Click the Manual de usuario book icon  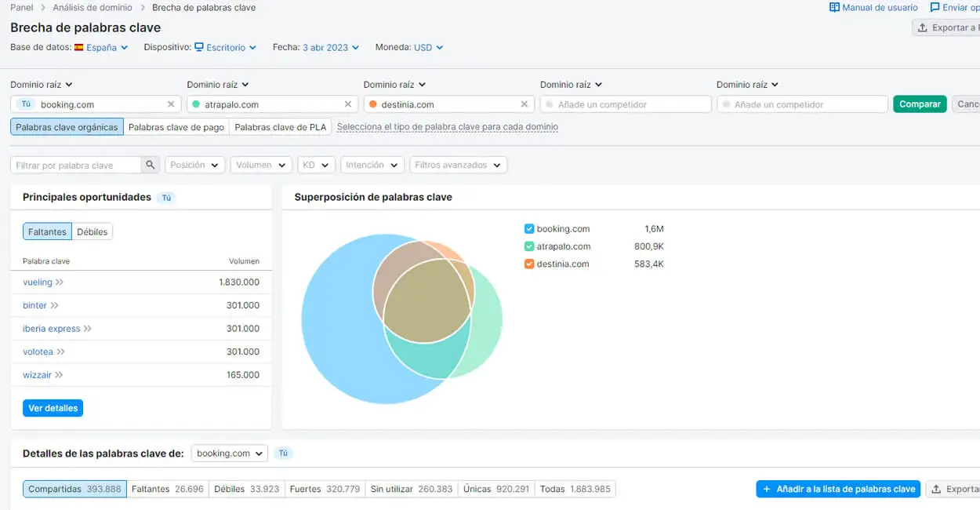coord(834,8)
